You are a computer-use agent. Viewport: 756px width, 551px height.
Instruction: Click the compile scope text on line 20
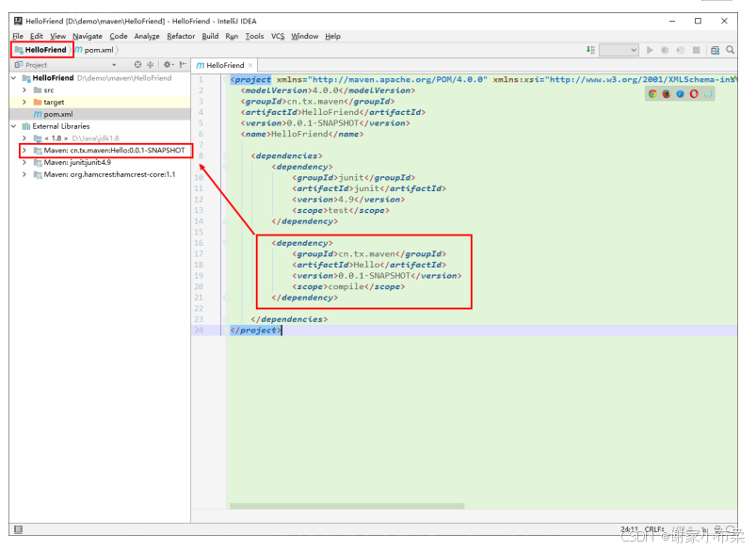[x=346, y=286]
